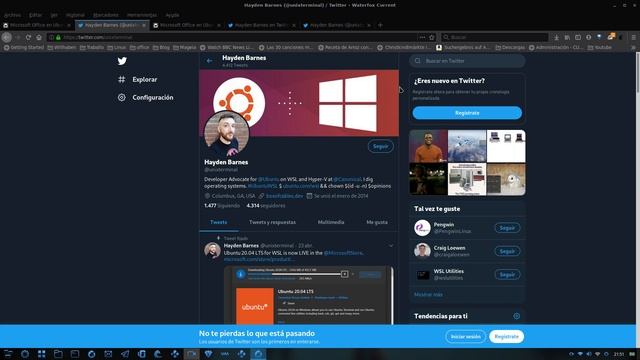Viewport: 640px width, 360px height.
Task: Open media thumbnail of man in orange shirt
Action: point(428,146)
